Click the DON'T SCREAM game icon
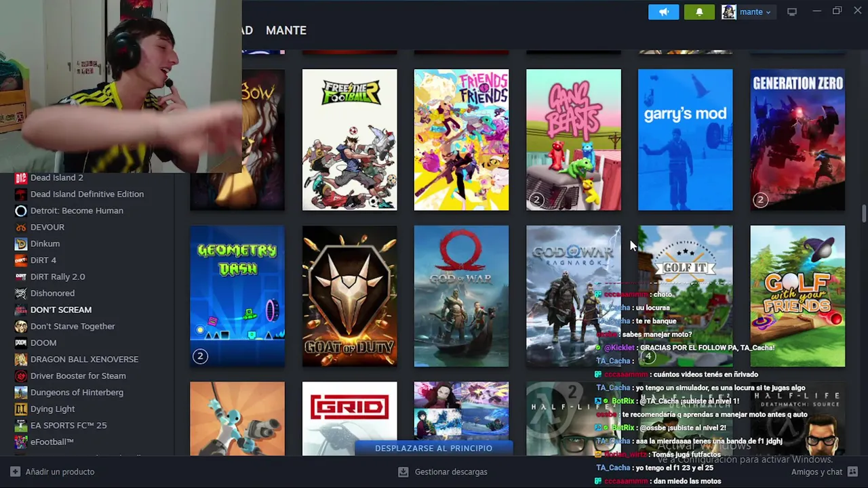The image size is (868, 488). tap(21, 310)
